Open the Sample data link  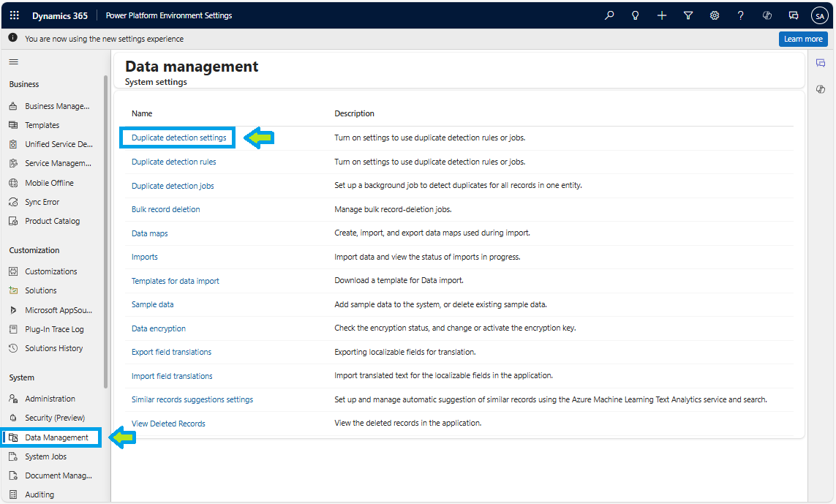(x=152, y=304)
